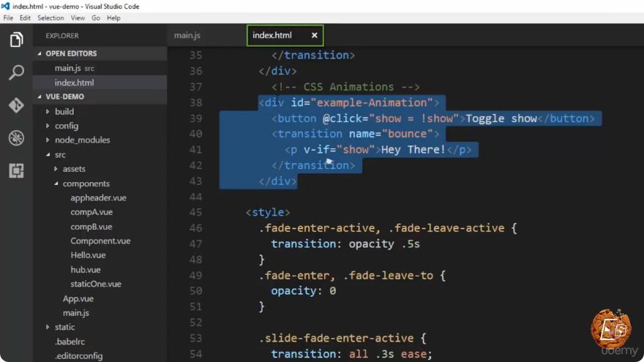Open the .babelrc file
Image resolution: width=644 pixels, height=362 pixels.
(70, 342)
